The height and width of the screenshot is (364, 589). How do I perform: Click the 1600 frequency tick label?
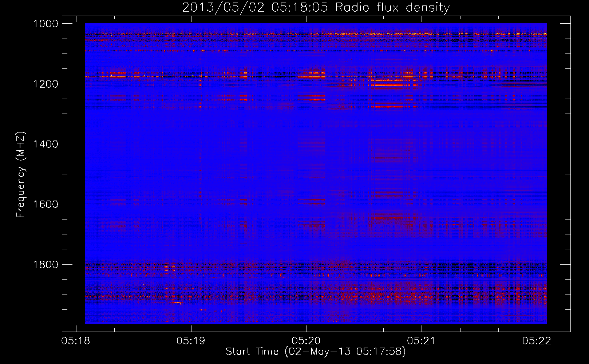click(46, 204)
